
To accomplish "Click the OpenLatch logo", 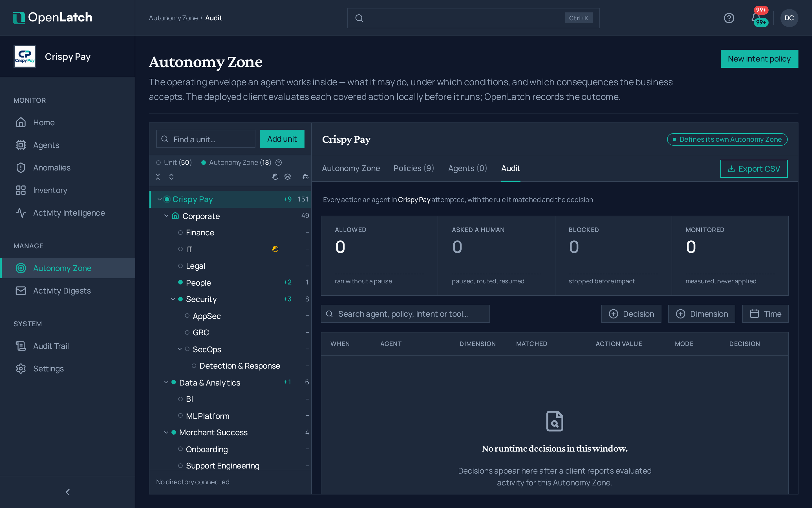I will (x=53, y=17).
